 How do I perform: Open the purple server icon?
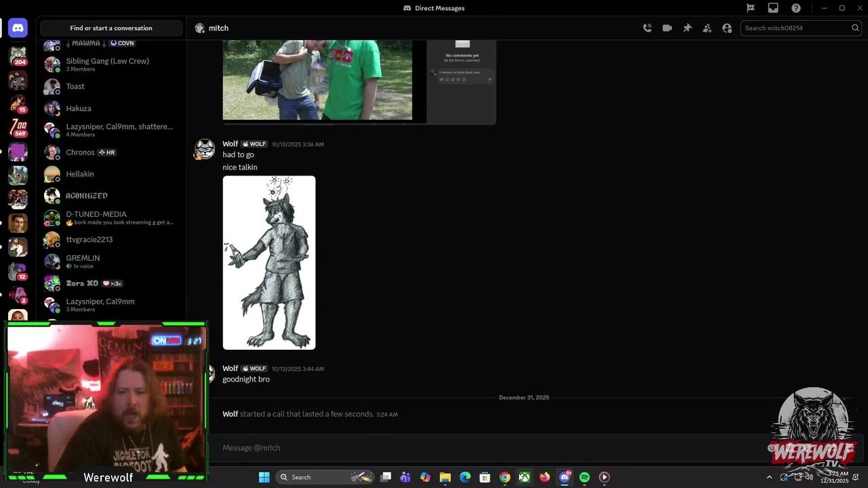pyautogui.click(x=18, y=152)
